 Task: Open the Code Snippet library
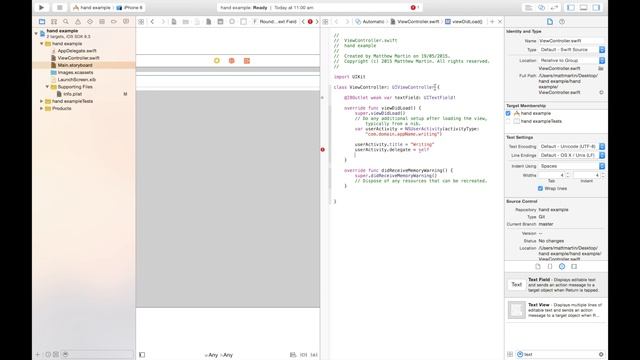550,266
